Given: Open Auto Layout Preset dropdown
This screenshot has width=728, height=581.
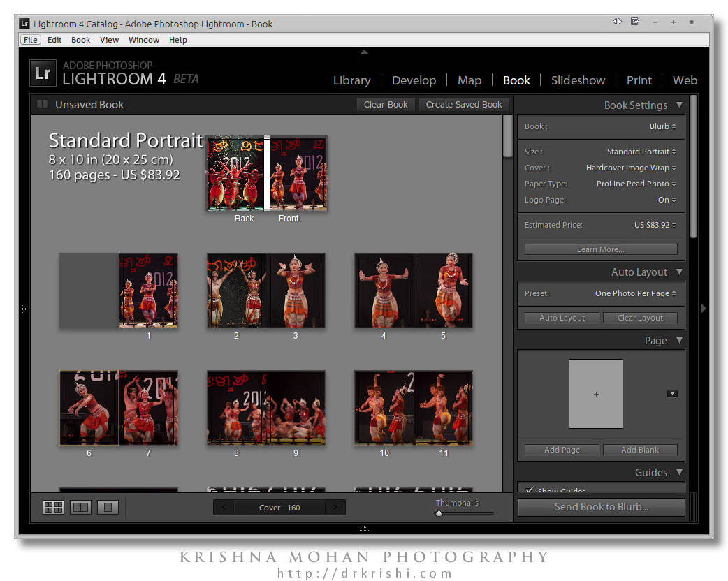Looking at the screenshot, I should click(635, 293).
